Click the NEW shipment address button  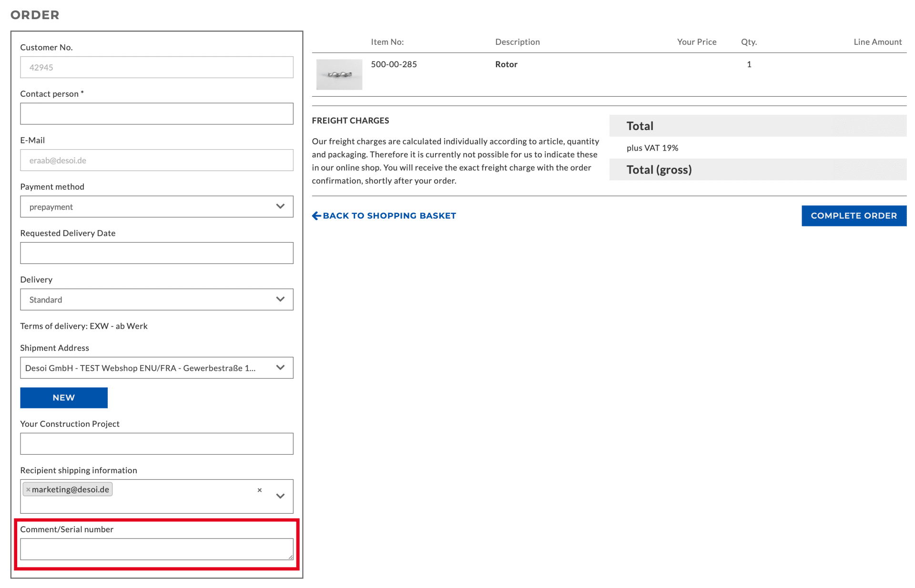coord(64,398)
